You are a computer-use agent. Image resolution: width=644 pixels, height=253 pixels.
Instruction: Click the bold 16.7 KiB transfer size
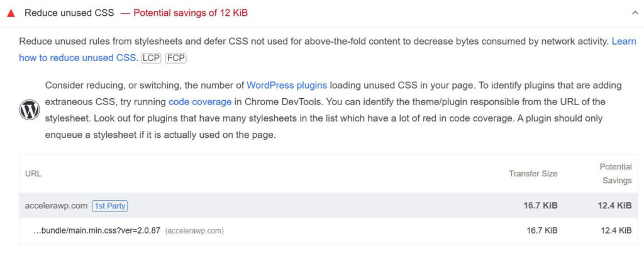coord(541,206)
